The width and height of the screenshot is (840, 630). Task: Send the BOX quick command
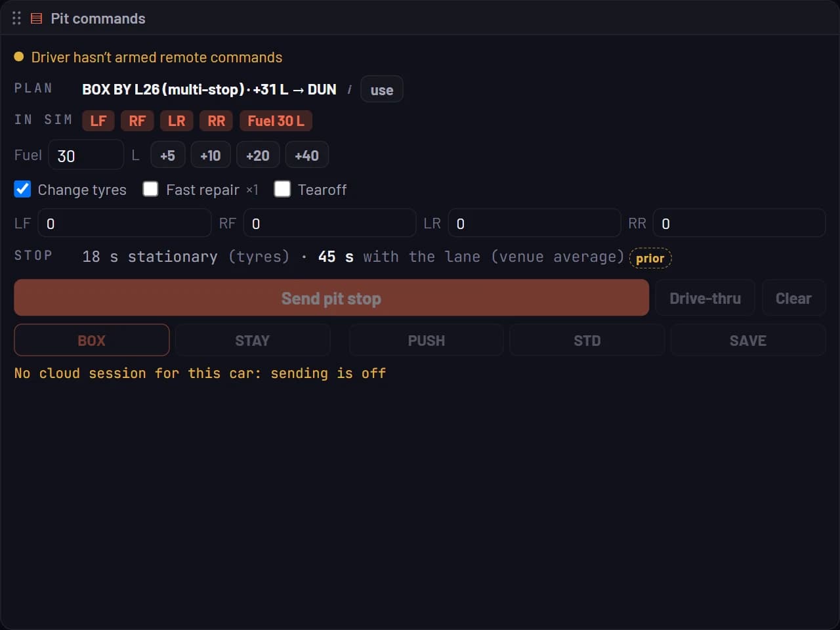[92, 340]
